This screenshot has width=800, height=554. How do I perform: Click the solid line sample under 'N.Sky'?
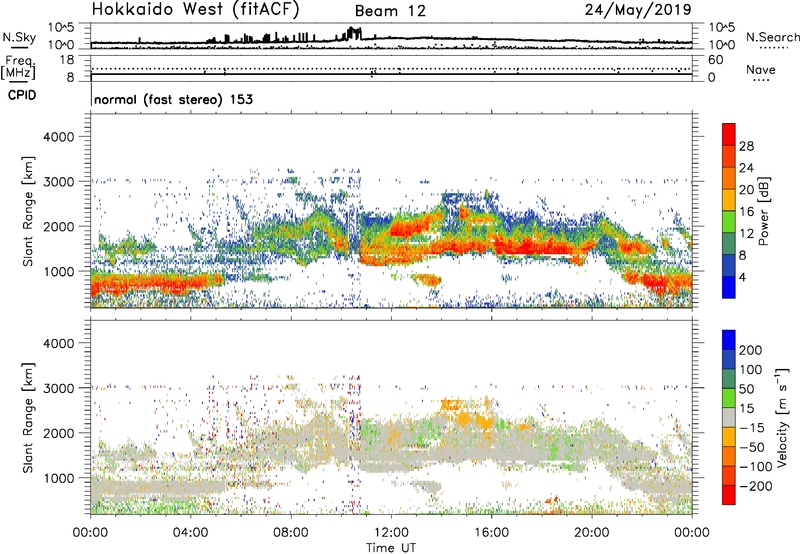(19, 48)
